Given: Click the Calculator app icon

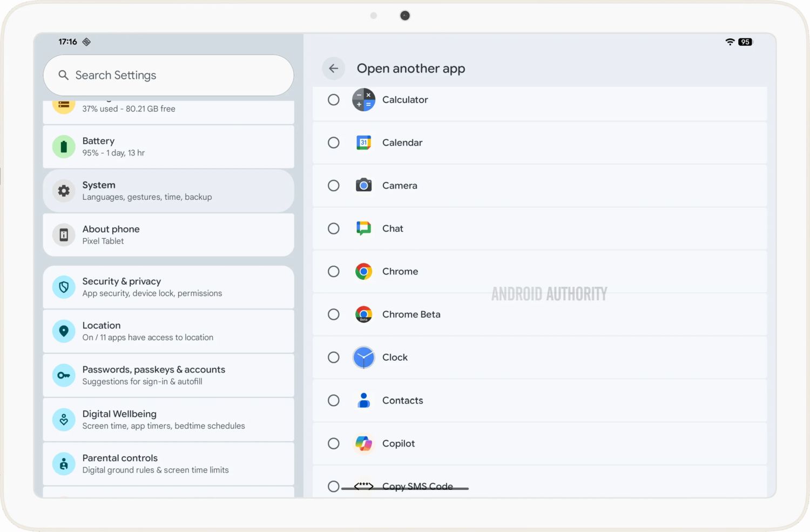Looking at the screenshot, I should (x=363, y=100).
